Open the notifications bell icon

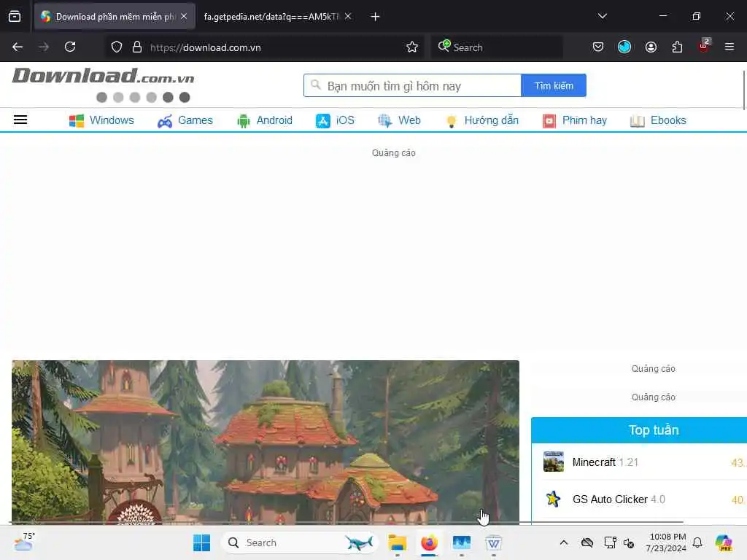pos(697,542)
